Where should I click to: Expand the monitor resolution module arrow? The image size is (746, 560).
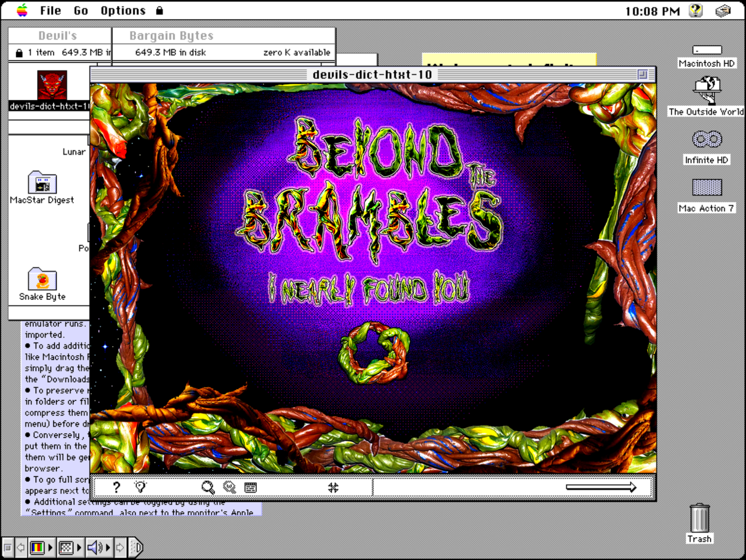[x=79, y=548]
